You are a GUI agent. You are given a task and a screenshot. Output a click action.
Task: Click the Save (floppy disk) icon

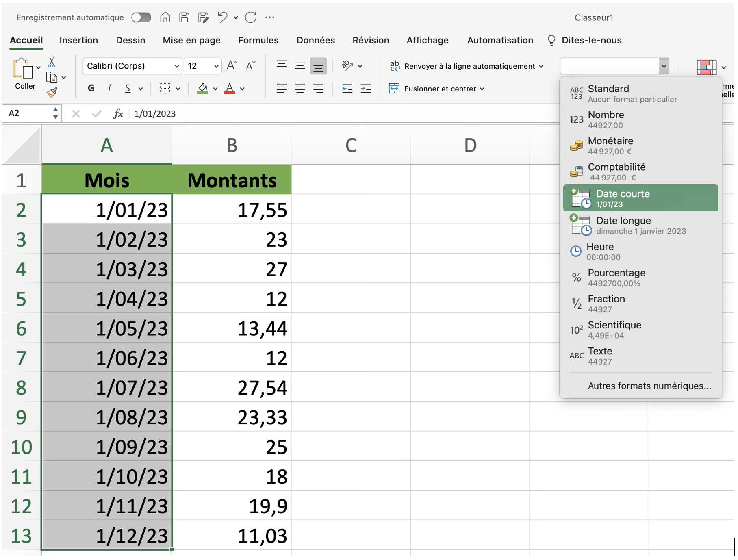pos(184,17)
